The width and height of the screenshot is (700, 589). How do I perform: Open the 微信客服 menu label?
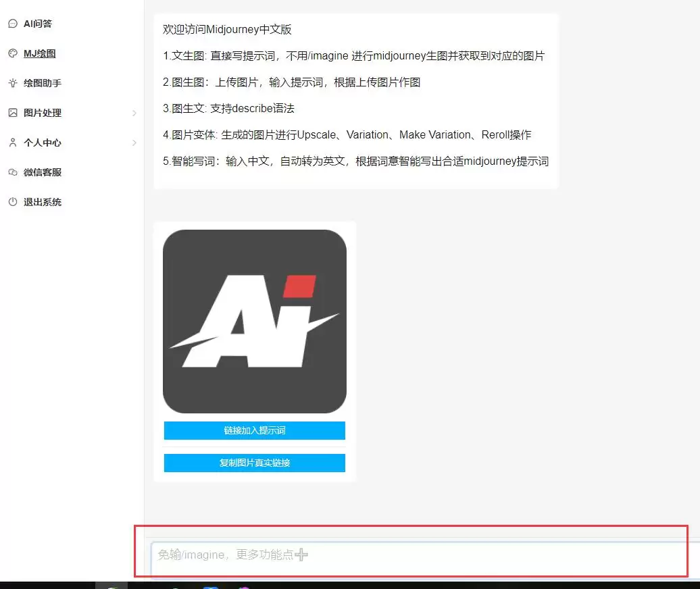click(43, 172)
